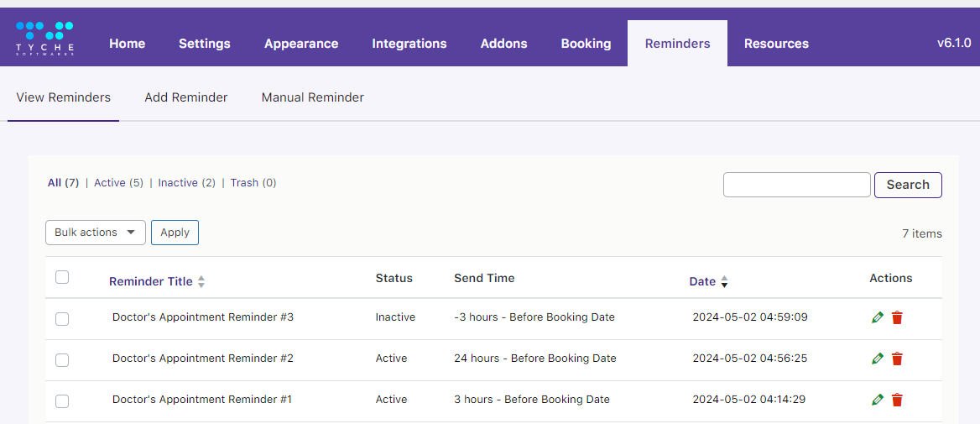Sort by Reminder Title arrows icon
Image resolution: width=980 pixels, height=424 pixels.
coord(201,282)
